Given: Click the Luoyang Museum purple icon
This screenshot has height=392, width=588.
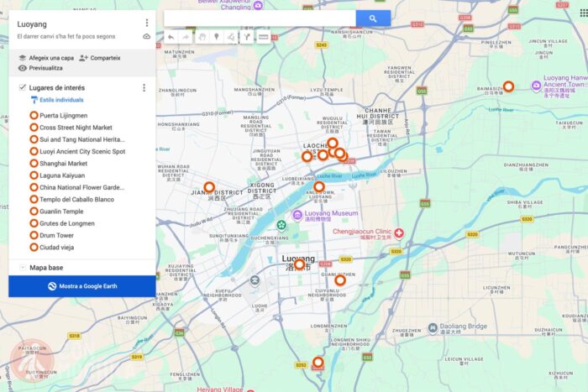Looking at the screenshot, I should [297, 215].
